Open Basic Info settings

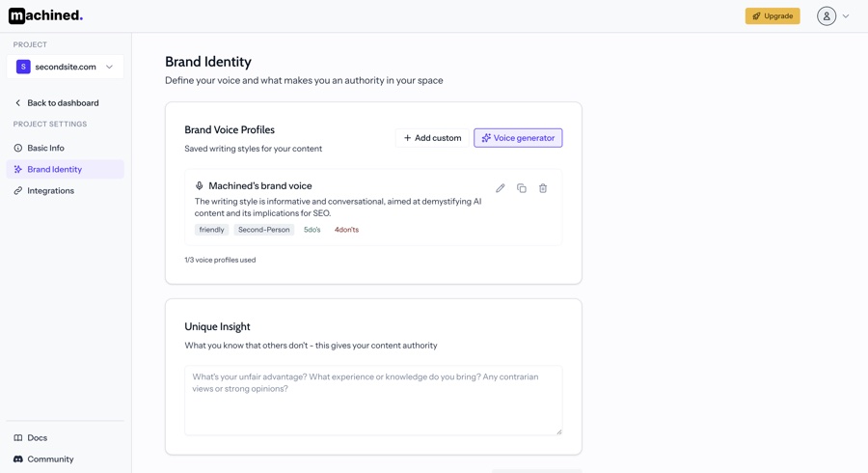pyautogui.click(x=66, y=148)
